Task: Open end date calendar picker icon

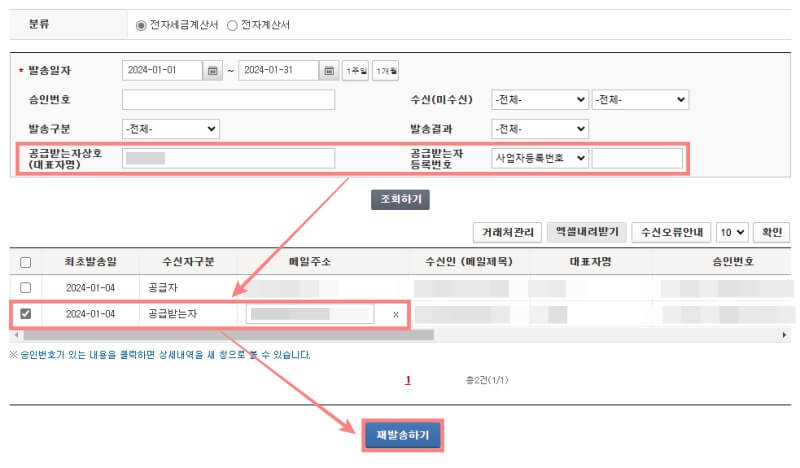Action: click(x=329, y=70)
